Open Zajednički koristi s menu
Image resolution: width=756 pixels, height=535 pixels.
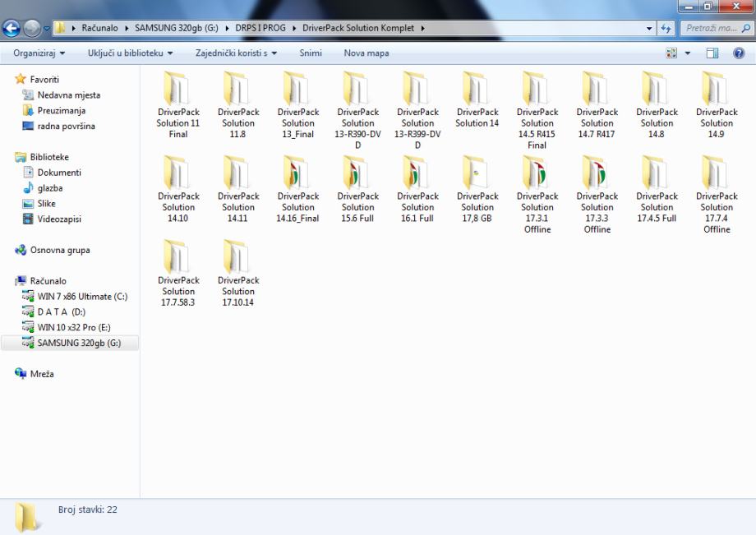click(237, 53)
